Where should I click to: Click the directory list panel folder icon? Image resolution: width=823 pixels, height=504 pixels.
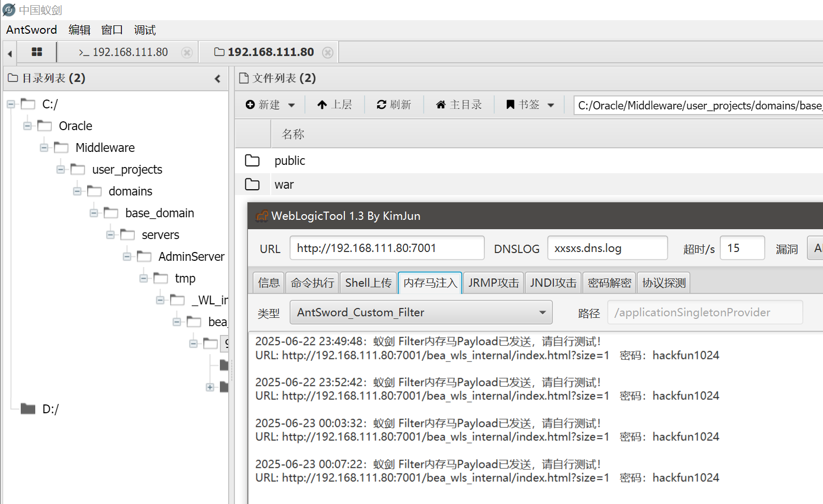[13, 78]
